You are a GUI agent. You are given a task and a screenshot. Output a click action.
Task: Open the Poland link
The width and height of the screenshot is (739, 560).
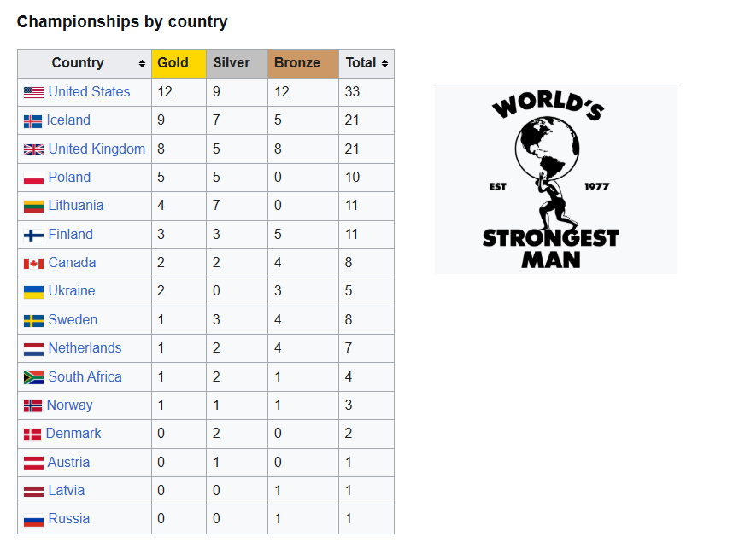coord(69,177)
